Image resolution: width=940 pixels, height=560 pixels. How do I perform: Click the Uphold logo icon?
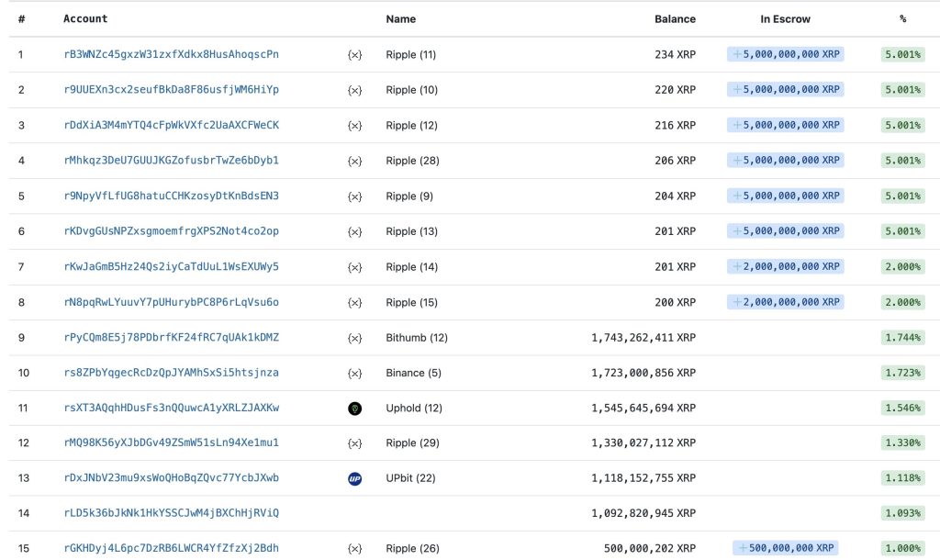point(355,409)
